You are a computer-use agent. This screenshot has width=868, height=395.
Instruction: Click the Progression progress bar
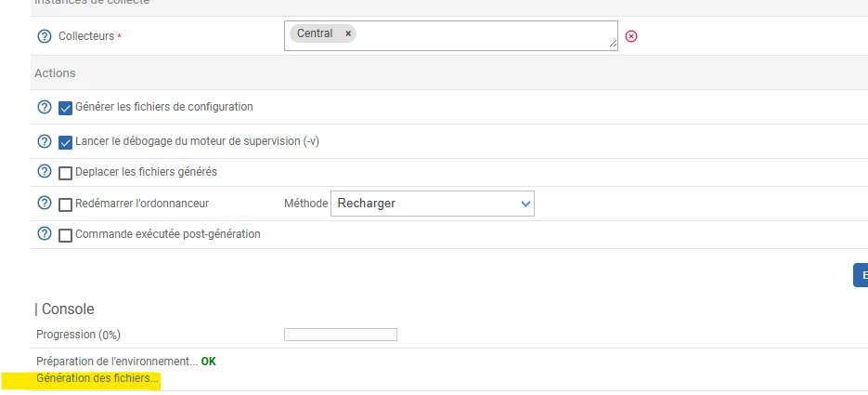(340, 335)
